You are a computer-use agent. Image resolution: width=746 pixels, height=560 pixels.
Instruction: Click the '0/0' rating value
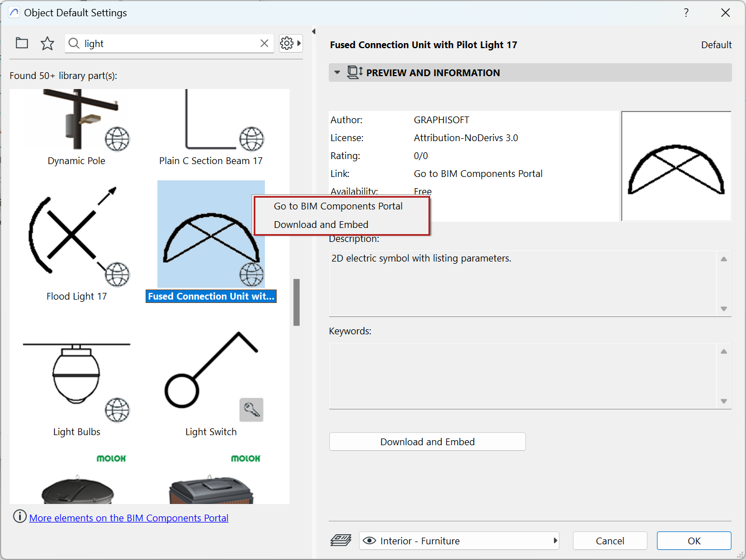(x=421, y=156)
